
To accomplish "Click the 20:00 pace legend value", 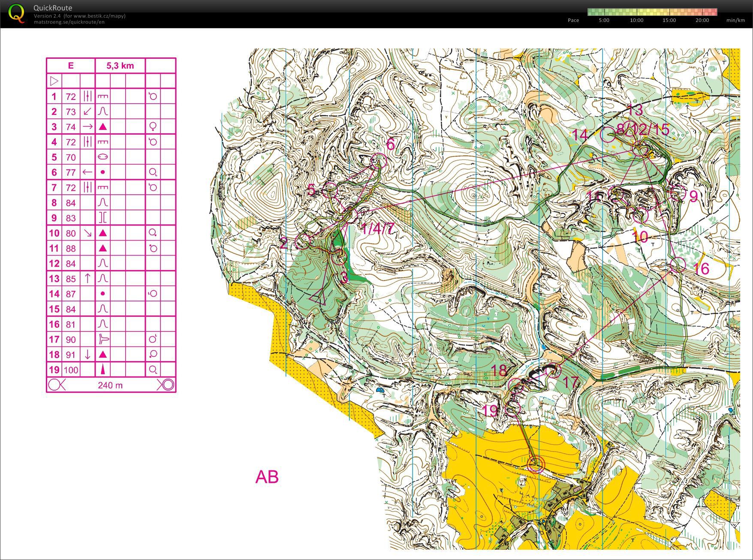I will (x=702, y=20).
